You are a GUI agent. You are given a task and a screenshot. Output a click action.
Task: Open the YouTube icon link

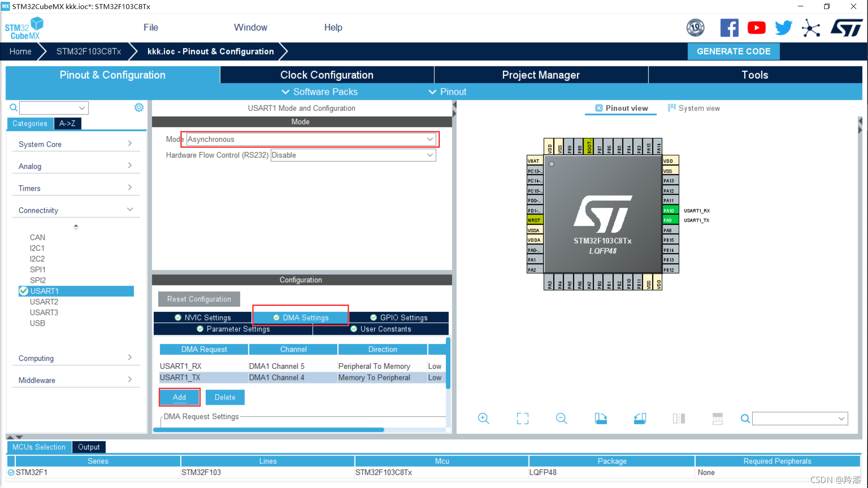[x=756, y=28]
